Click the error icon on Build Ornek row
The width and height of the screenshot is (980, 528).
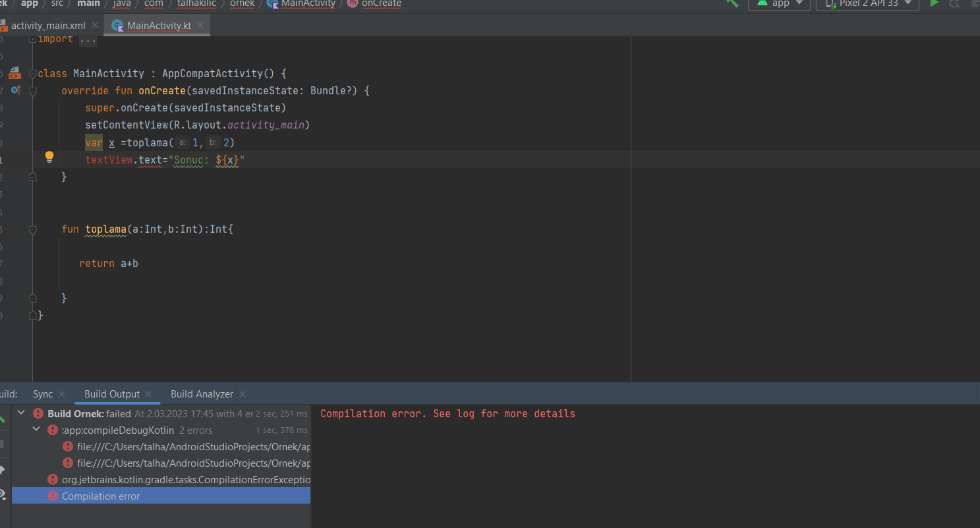point(38,414)
